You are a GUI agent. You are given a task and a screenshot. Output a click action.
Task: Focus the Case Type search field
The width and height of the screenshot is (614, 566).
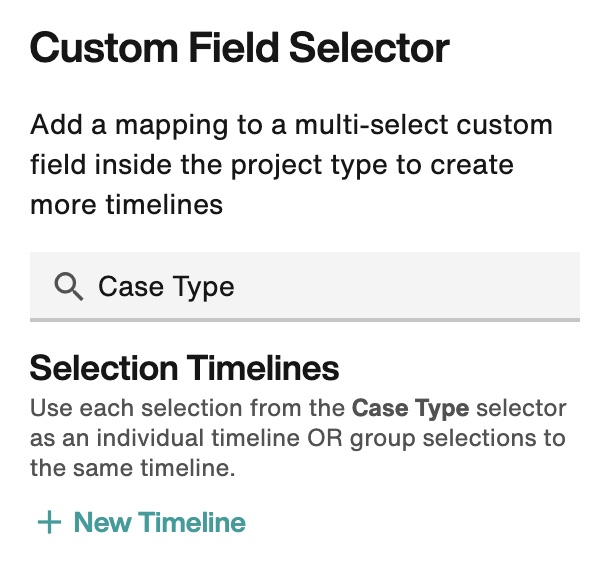[305, 287]
